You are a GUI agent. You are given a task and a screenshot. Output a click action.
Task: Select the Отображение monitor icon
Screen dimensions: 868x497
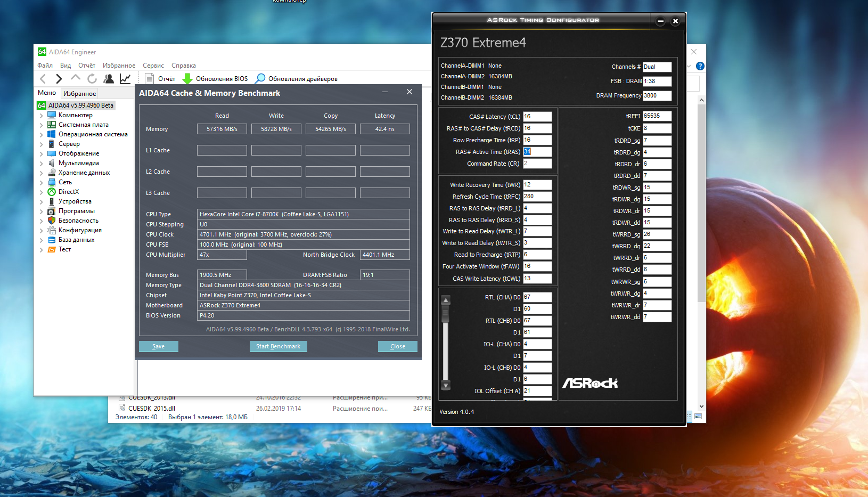point(52,153)
